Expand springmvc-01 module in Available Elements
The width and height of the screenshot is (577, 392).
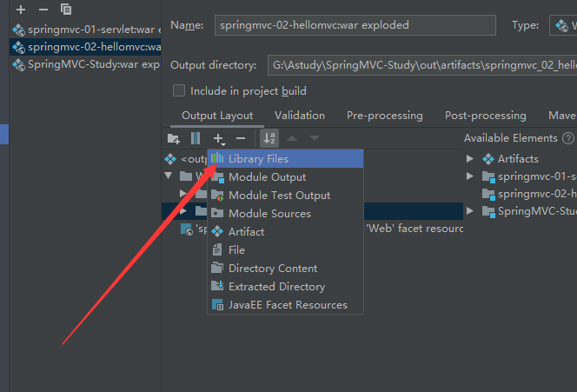point(470,176)
